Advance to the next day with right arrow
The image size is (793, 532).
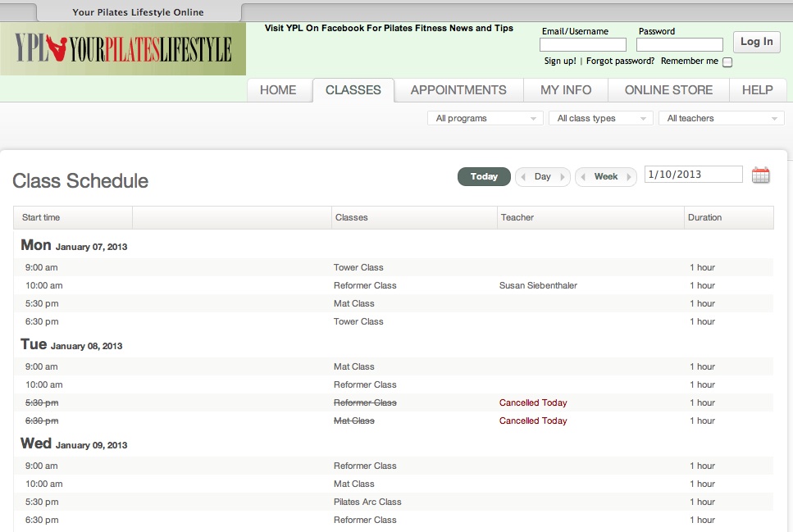click(561, 176)
